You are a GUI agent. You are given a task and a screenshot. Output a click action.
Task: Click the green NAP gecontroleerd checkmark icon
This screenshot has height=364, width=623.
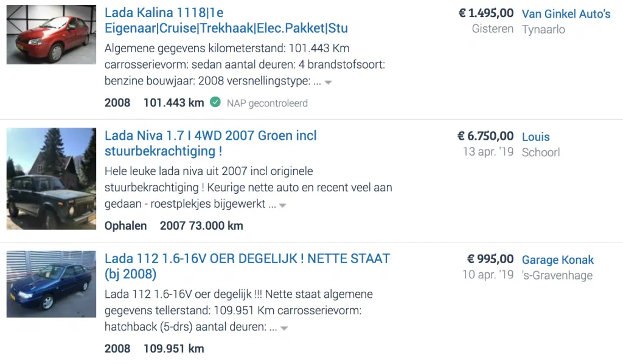215,103
